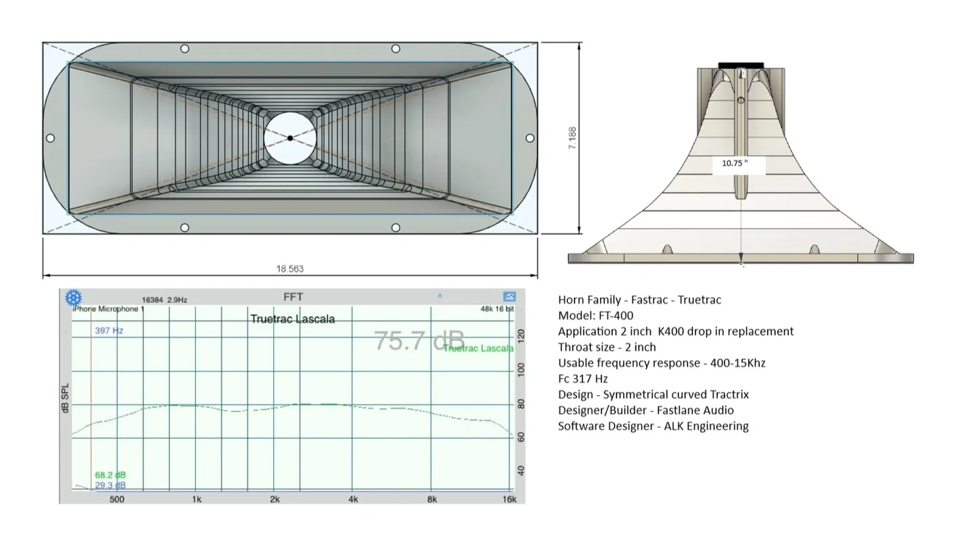Expand the small caret in the FFT header
The width and height of the screenshot is (969, 560).
coord(440,296)
